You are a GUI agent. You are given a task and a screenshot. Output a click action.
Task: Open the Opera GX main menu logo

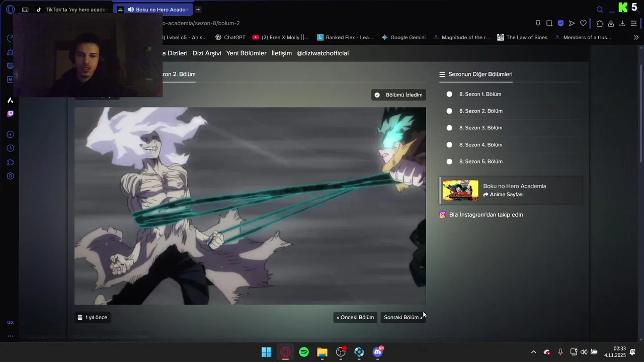point(11,10)
